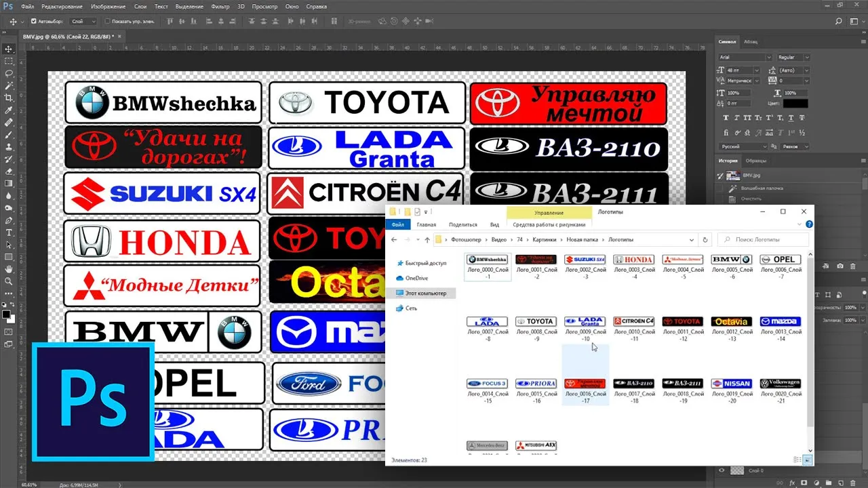868x488 pixels.
Task: Close the BMV.jpg document tab
Action: tap(120, 36)
